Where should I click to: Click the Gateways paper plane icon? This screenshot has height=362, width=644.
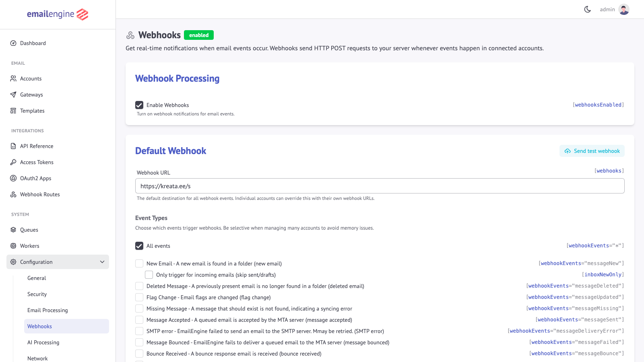[13, 95]
